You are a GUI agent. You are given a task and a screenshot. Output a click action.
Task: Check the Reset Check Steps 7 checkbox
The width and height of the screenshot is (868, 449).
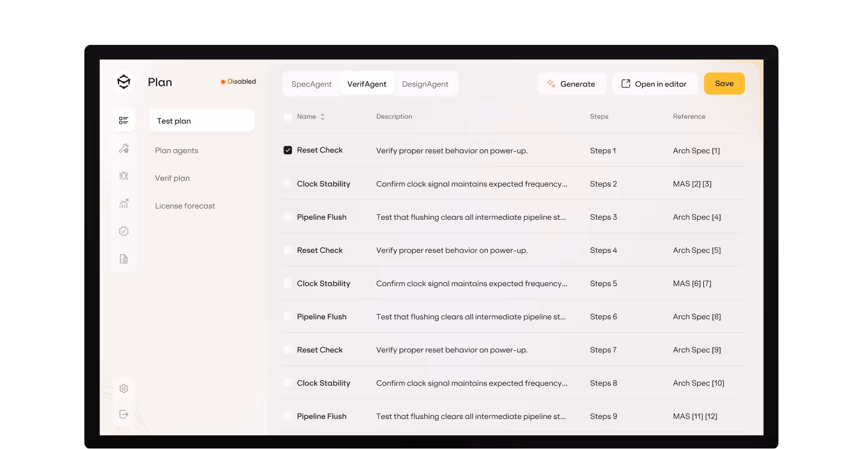tap(288, 350)
